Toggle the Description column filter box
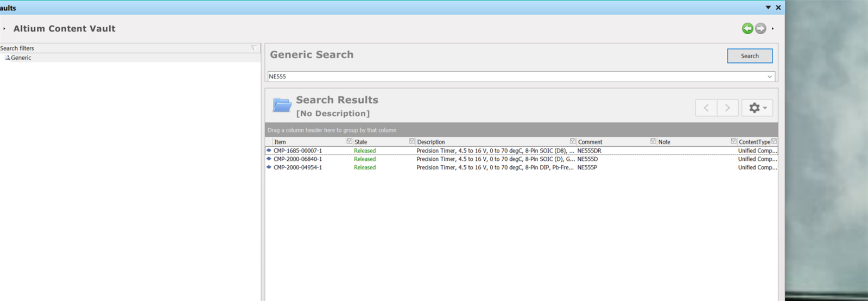Viewport: 868px width, 301px height. coord(573,141)
